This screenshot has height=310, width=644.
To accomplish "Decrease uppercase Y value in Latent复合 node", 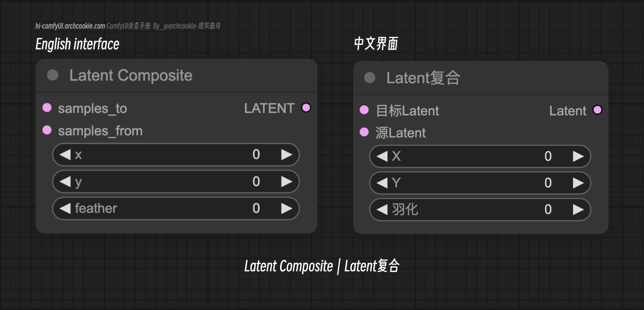I will tap(382, 183).
